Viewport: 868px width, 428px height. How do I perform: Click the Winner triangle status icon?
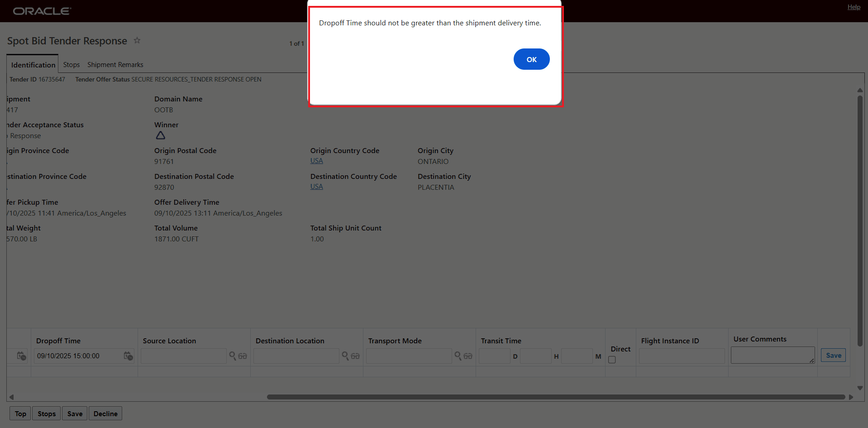point(160,135)
